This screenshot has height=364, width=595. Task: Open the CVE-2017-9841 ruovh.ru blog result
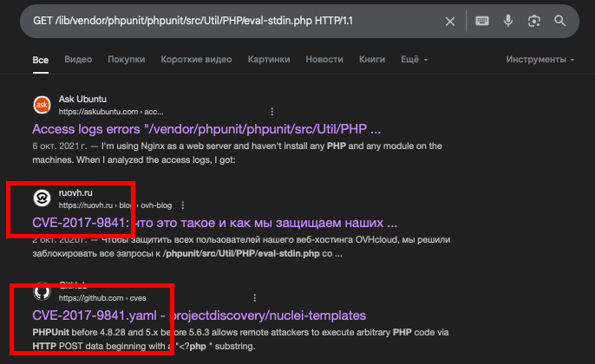pyautogui.click(x=214, y=223)
